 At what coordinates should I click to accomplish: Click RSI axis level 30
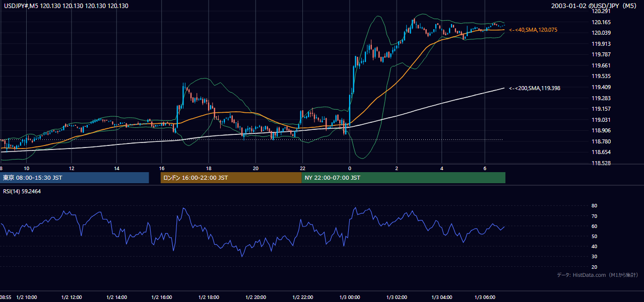[594, 257]
